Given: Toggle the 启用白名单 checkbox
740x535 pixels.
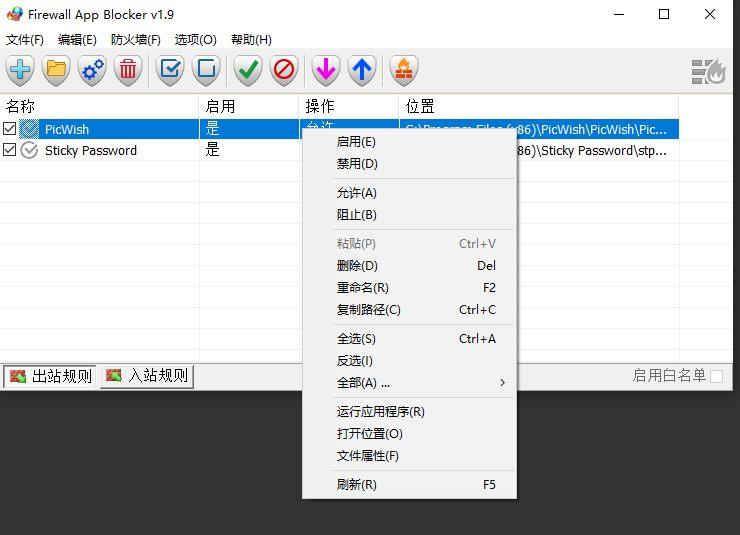Looking at the screenshot, I should [x=716, y=376].
